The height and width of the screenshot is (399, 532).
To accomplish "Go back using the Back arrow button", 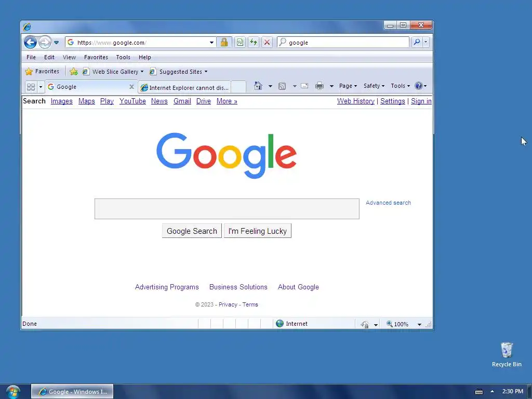I will (x=30, y=43).
